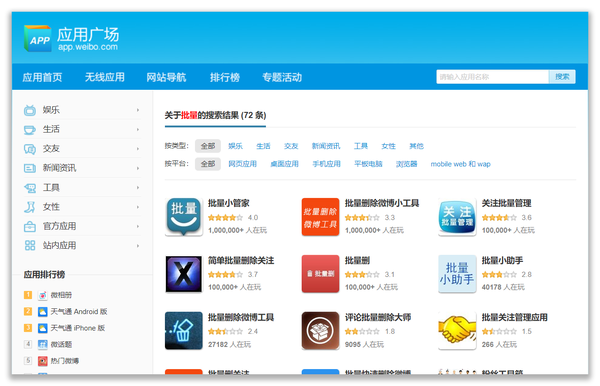Filter results by type 女性
This screenshot has height=386, width=600.
tap(389, 146)
